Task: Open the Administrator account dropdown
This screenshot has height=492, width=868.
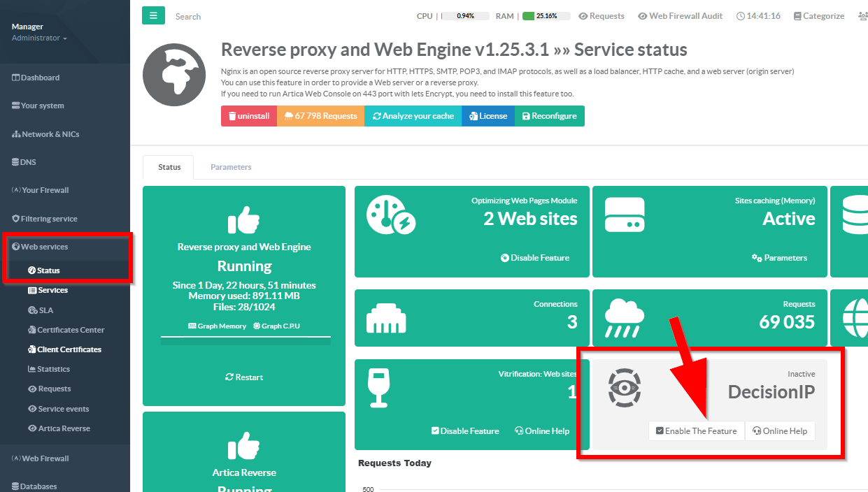Action: (x=39, y=38)
